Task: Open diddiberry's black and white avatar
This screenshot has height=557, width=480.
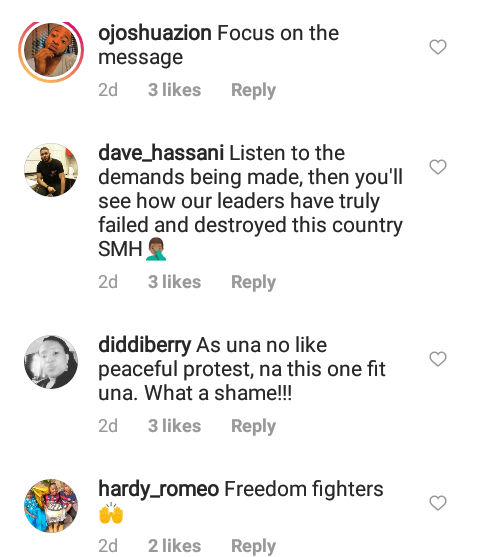Action: 51,362
